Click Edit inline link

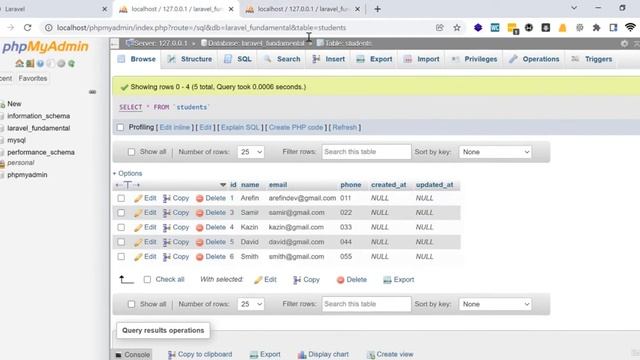[175, 127]
